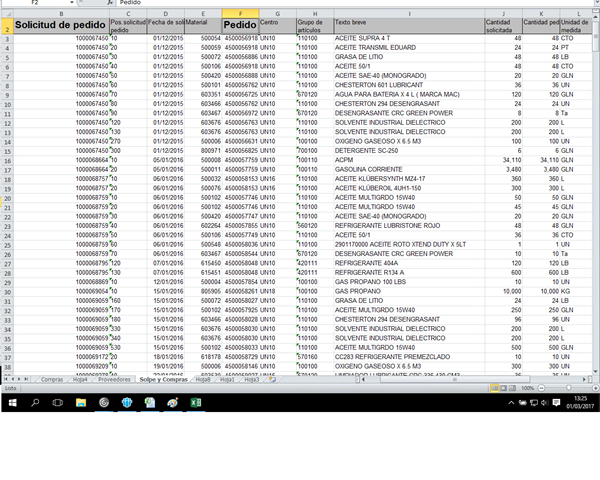Click the taskbar search magnifier icon
The height and width of the screenshot is (480, 600).
[x=36, y=402]
